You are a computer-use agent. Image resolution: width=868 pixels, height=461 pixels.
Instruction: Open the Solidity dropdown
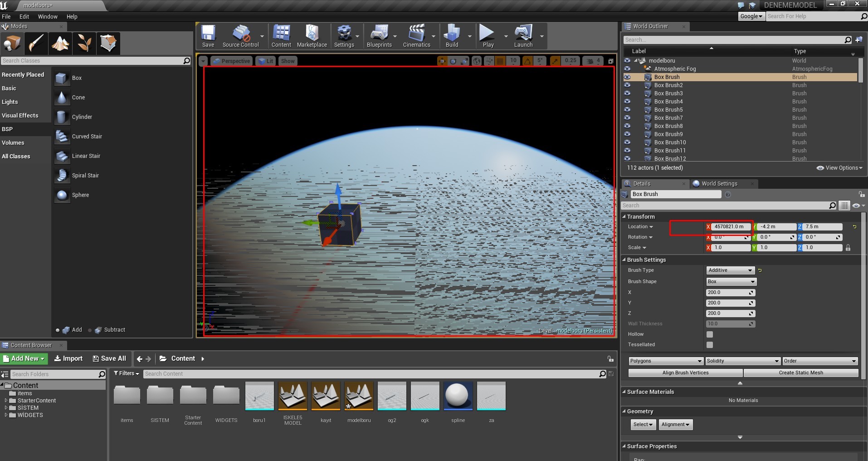pos(742,361)
